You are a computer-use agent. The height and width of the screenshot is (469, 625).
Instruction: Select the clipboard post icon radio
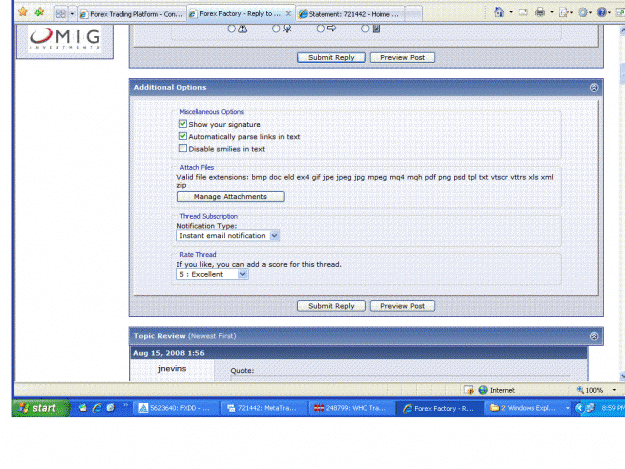(x=366, y=28)
